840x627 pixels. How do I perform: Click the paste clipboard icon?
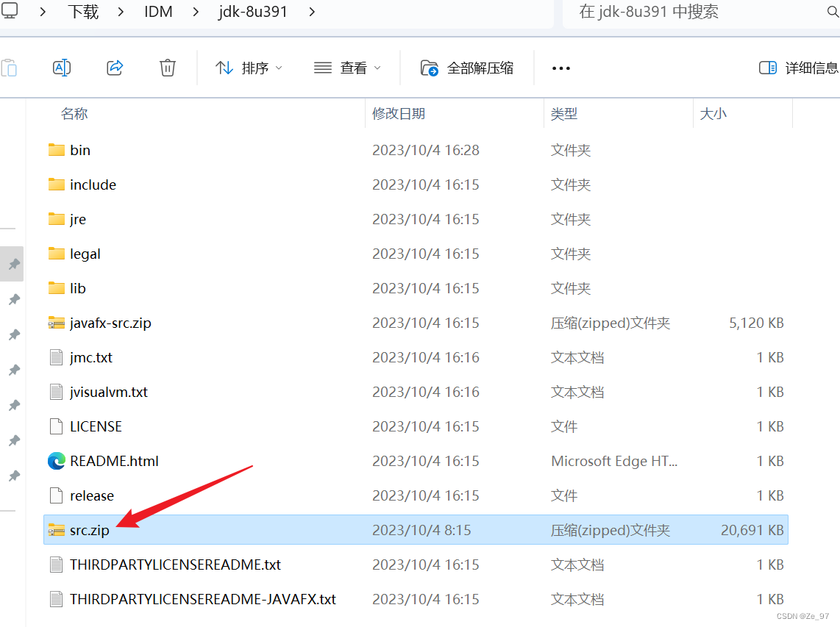pyautogui.click(x=9, y=68)
